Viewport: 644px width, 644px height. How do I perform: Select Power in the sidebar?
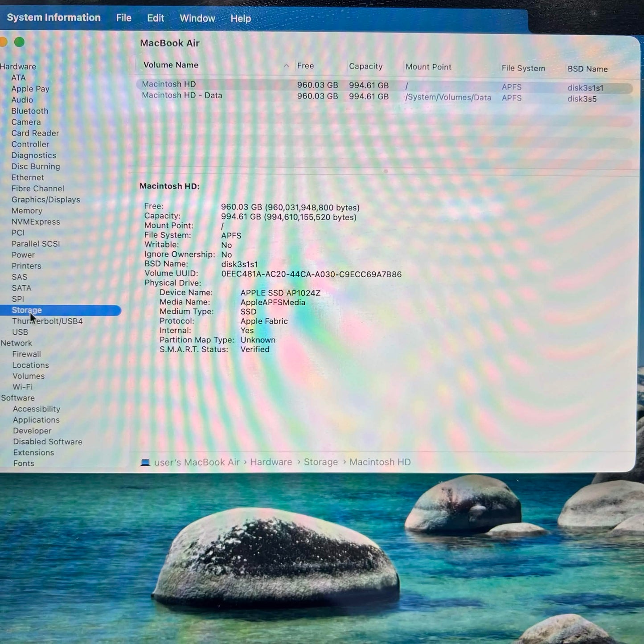click(23, 255)
